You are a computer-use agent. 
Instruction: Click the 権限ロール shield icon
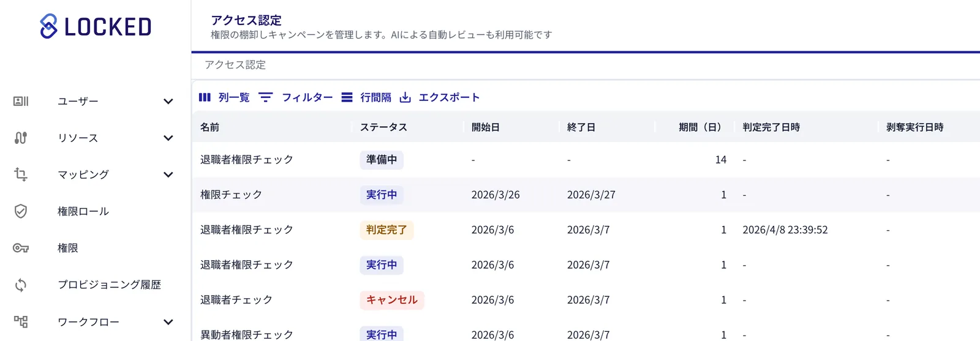click(21, 211)
